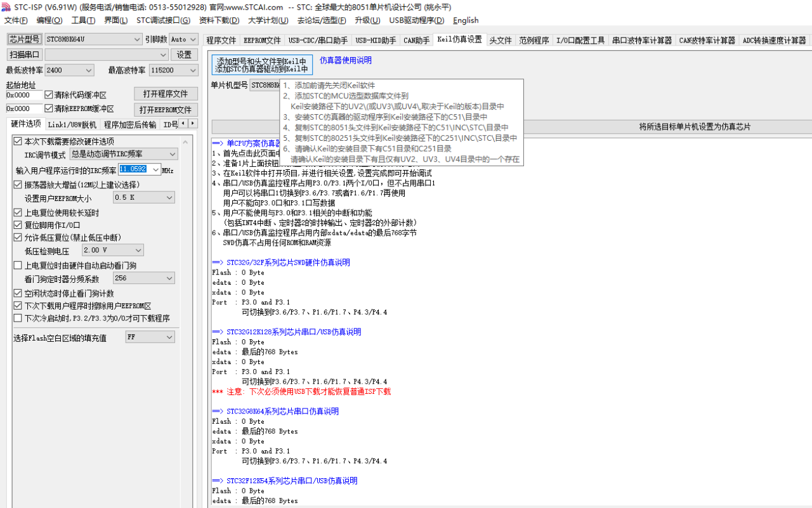Click the 打开程序文件 button

click(x=166, y=93)
